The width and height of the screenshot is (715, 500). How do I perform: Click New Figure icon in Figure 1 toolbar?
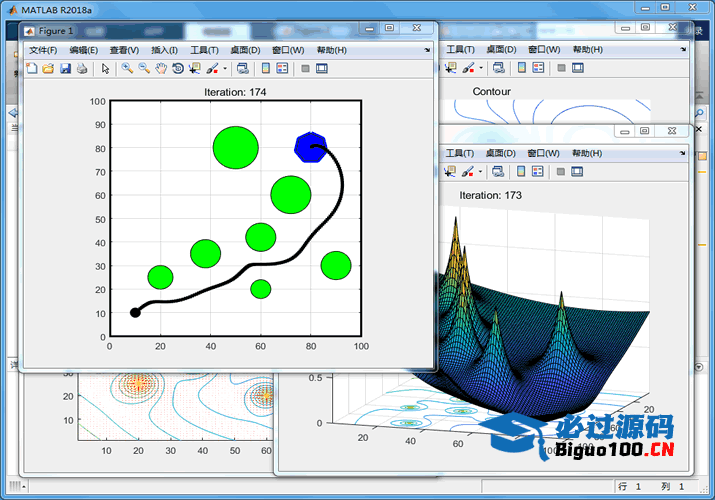click(x=31, y=68)
